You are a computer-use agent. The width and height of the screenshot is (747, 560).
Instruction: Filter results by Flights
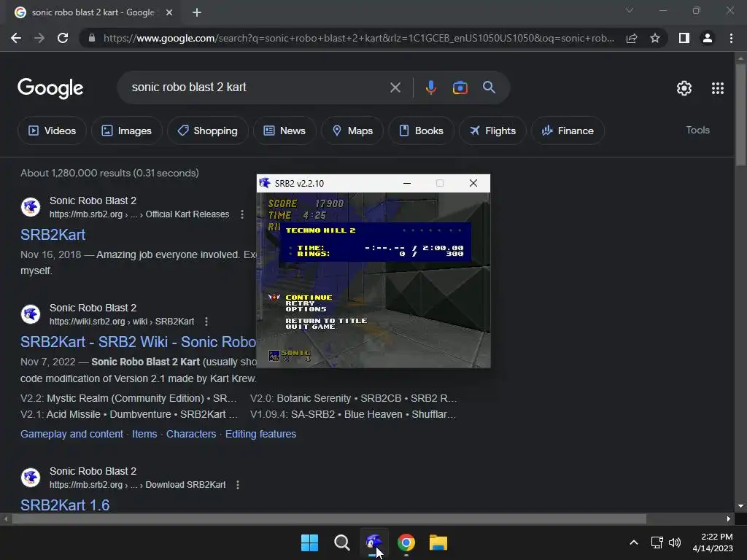click(x=492, y=131)
